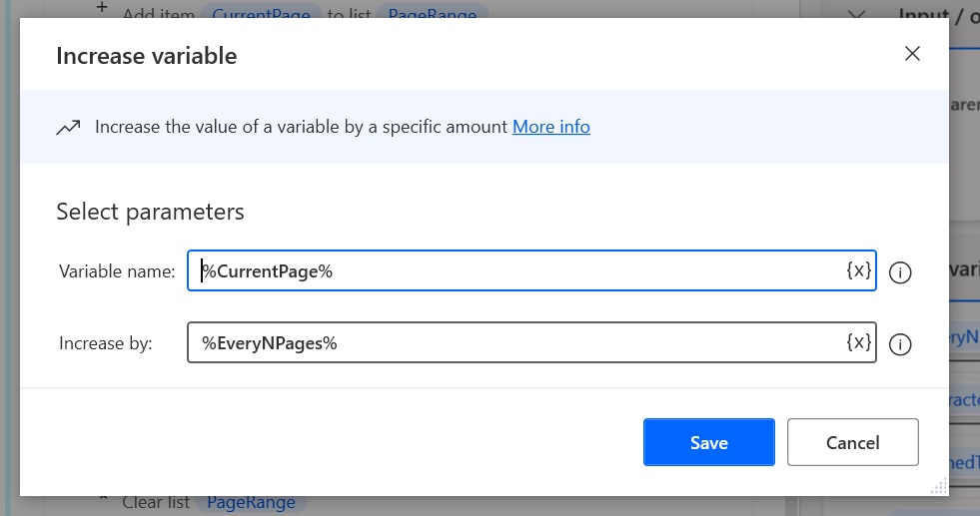Click the increase trend arrow icon
Viewport: 980px width, 516px height.
coord(68,127)
